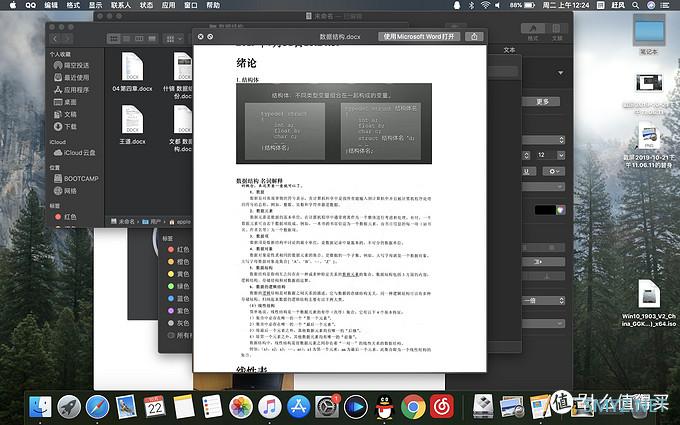Viewport: 680px width, 425px height.
Task: Open 隔空投送 (AirDrop) in Finder sidebar
Action: [72, 65]
